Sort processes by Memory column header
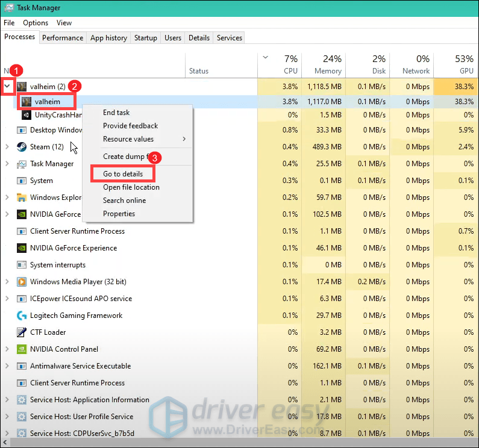This screenshot has width=479, height=448. 324,65
